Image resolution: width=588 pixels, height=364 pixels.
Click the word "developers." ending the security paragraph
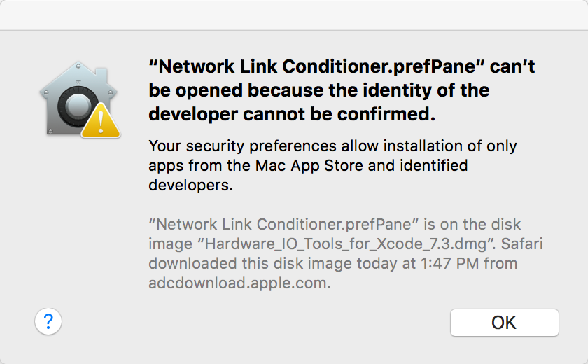191,185
